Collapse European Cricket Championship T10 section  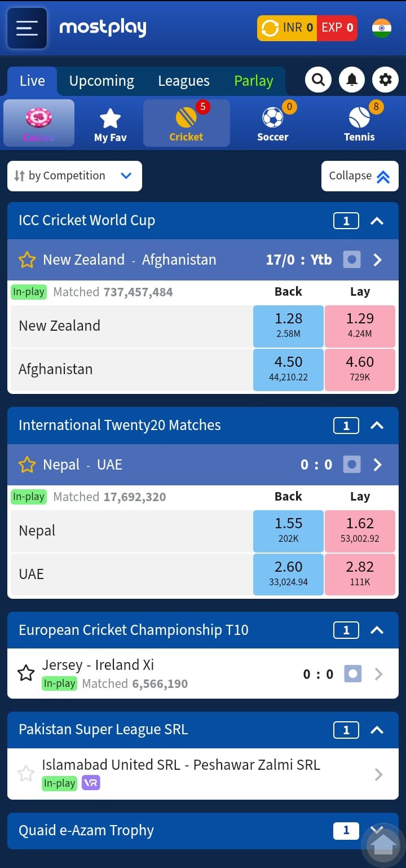377,630
